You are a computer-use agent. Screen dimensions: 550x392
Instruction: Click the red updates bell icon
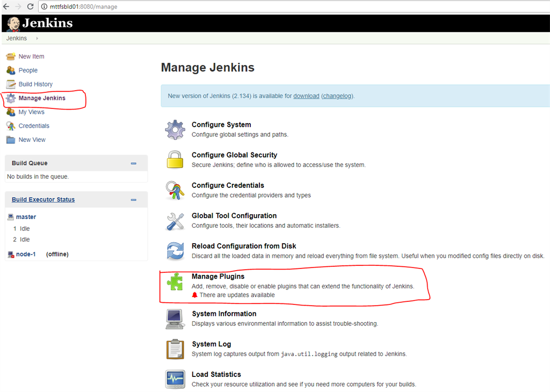tap(194, 295)
